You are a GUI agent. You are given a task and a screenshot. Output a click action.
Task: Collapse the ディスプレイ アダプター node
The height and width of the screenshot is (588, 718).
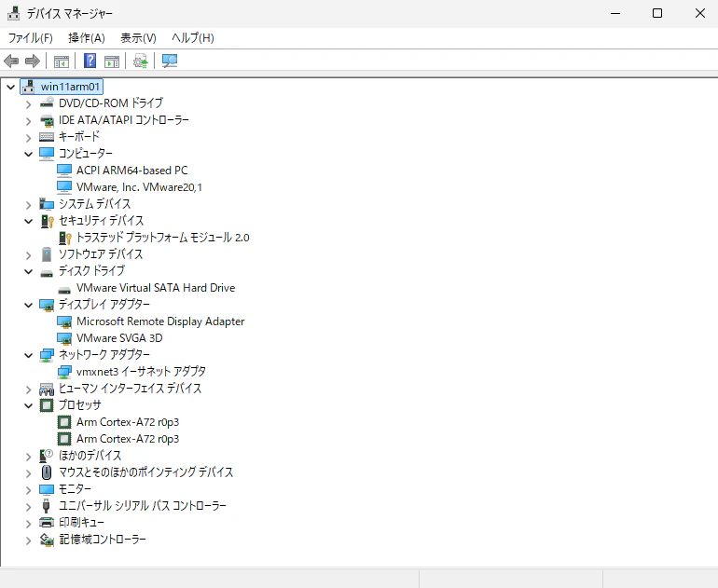[x=28, y=306]
